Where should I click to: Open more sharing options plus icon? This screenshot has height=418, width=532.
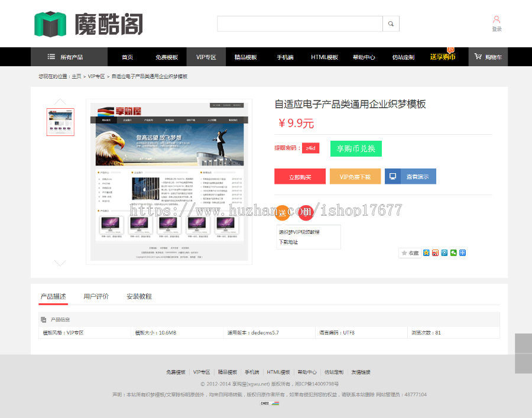tap(463, 252)
